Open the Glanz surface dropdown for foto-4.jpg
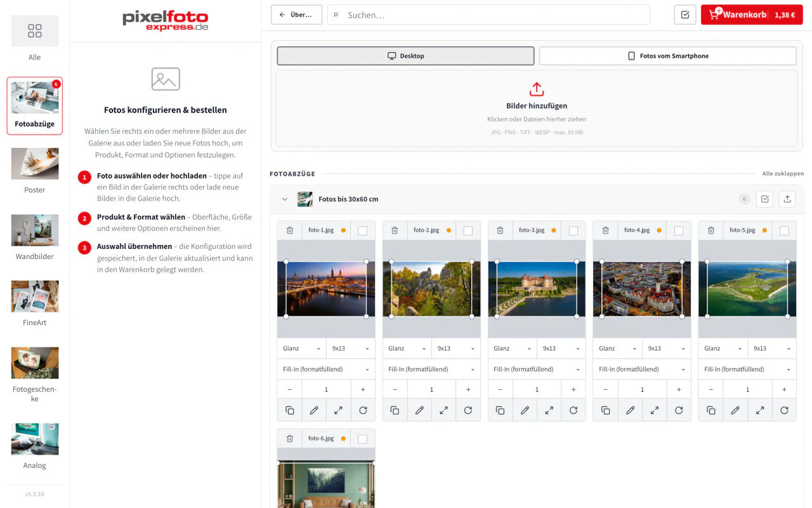This screenshot has width=812, height=508. (x=618, y=349)
